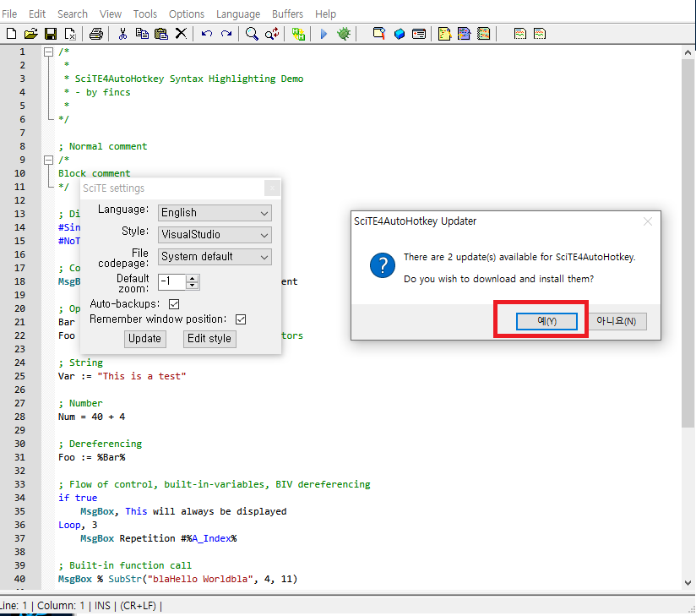Increase Default zoom with up arrow
696x616 pixels.
[193, 278]
